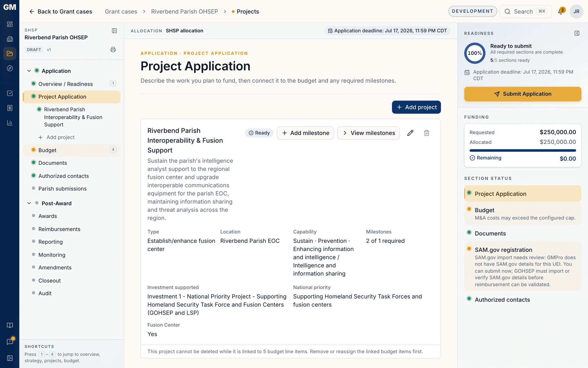Select Documents in Section Status
Image resolution: width=588 pixels, height=368 pixels.
(x=523, y=233)
